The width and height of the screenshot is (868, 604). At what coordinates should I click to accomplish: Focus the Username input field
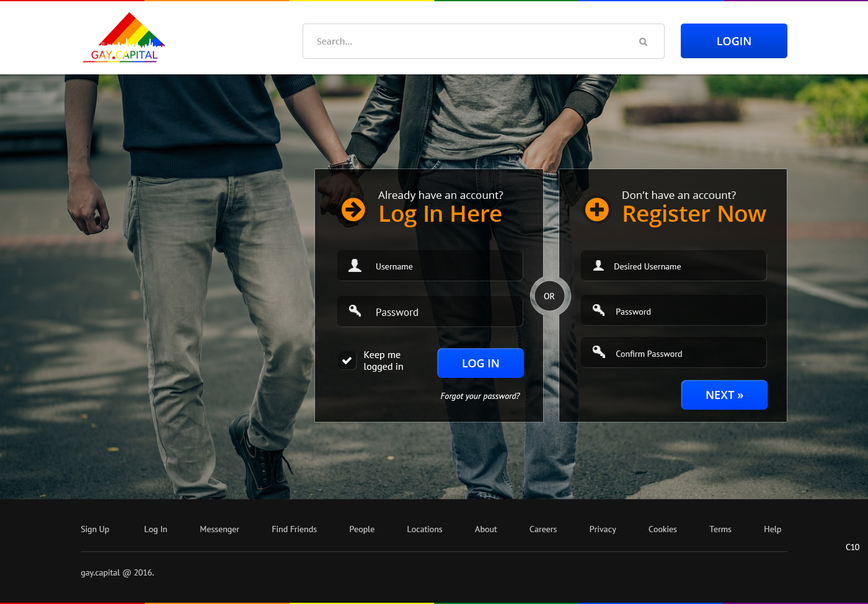pos(430,266)
